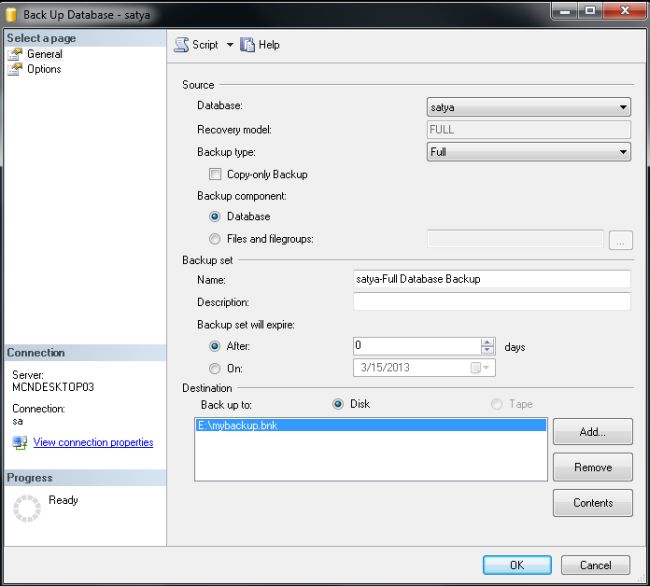Select the On date expiration radio
Screen dimensions: 650x586
click(214, 368)
